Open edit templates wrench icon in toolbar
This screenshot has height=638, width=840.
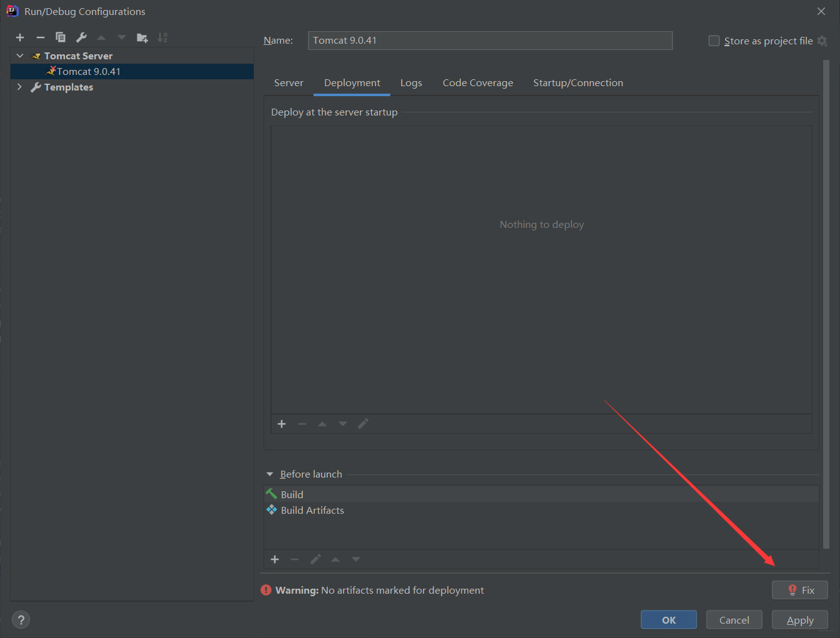[81, 37]
